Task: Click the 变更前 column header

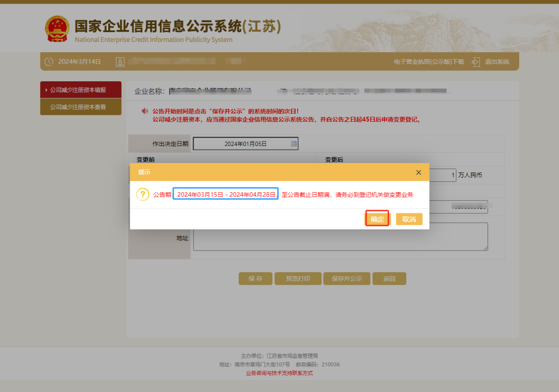Action: tap(145, 159)
